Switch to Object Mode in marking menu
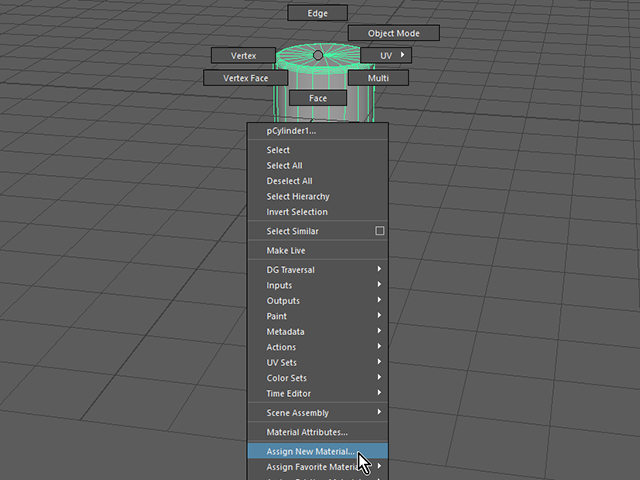 pos(393,33)
